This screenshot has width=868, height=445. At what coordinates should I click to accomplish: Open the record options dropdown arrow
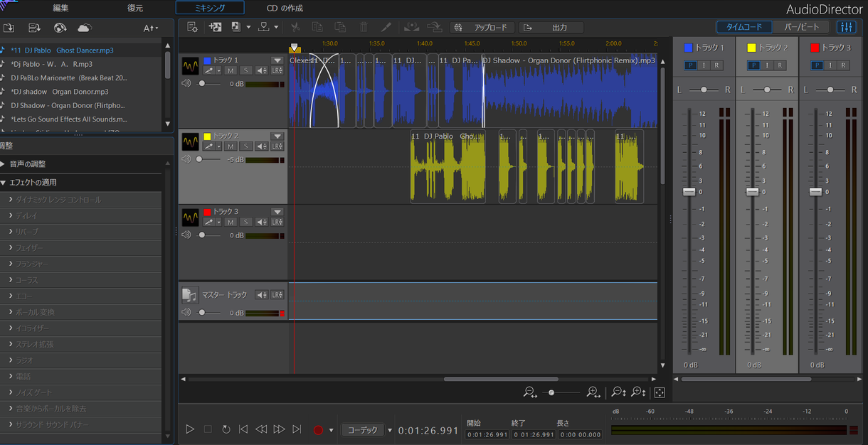click(x=331, y=430)
